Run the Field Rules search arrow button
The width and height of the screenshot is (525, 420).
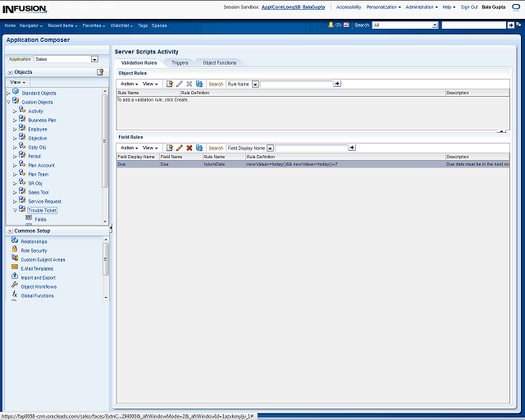click(x=352, y=148)
